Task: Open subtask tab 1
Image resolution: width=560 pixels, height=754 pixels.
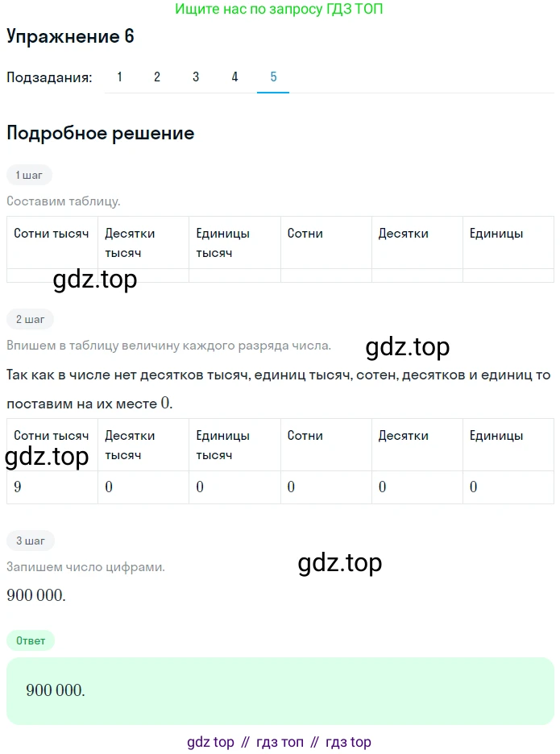Action: [119, 77]
